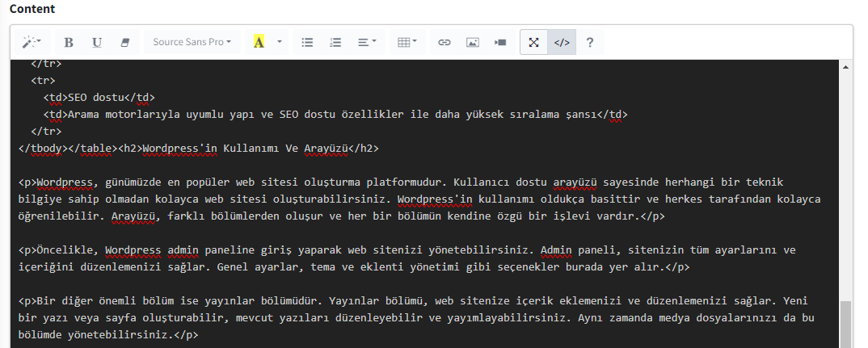Click the paragraph starting '<p>Wordpress, günümüzde'

tap(419, 199)
